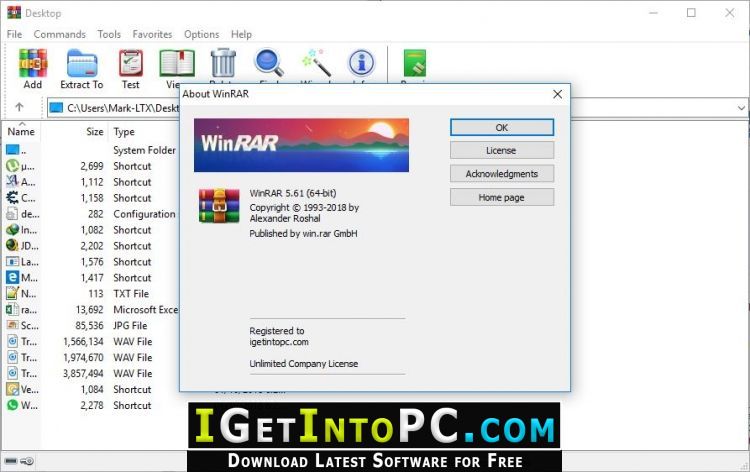The image size is (750, 472).
Task: Select the de... configuration file icon
Action: [12, 214]
